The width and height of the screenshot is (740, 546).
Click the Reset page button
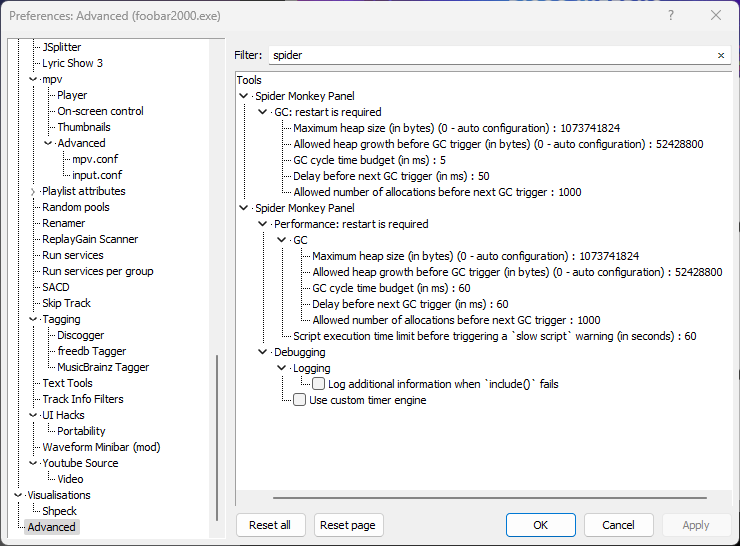[348, 525]
